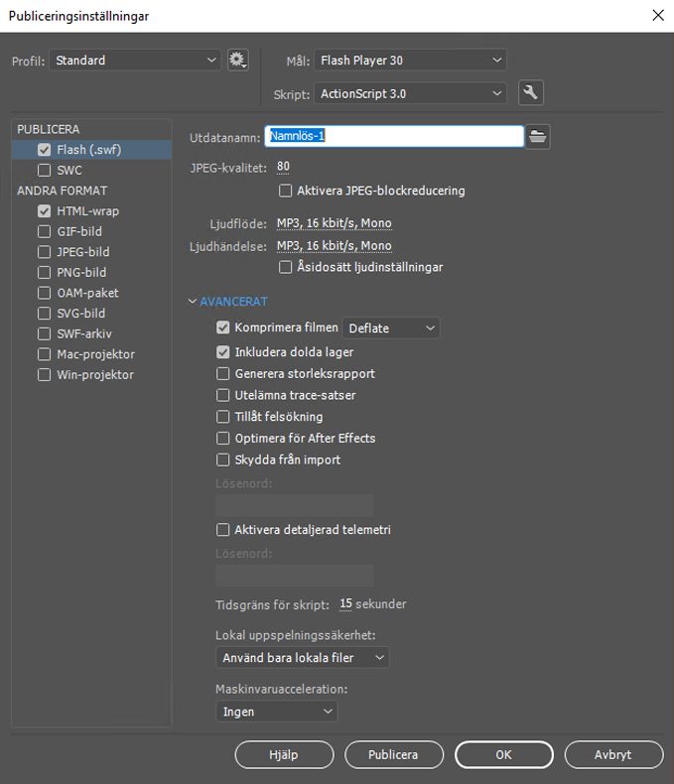Open ActionScript settings wrench icon
The height and width of the screenshot is (784, 674).
(531, 93)
